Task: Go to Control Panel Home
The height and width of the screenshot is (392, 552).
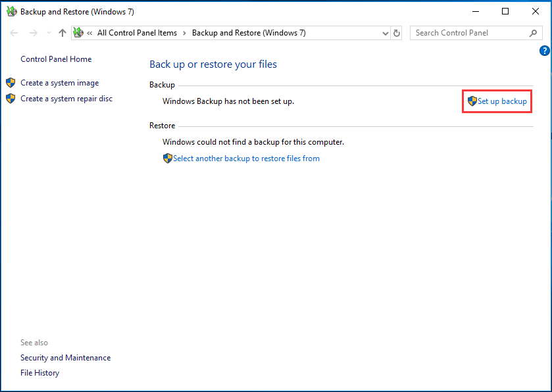Action: pyautogui.click(x=56, y=59)
